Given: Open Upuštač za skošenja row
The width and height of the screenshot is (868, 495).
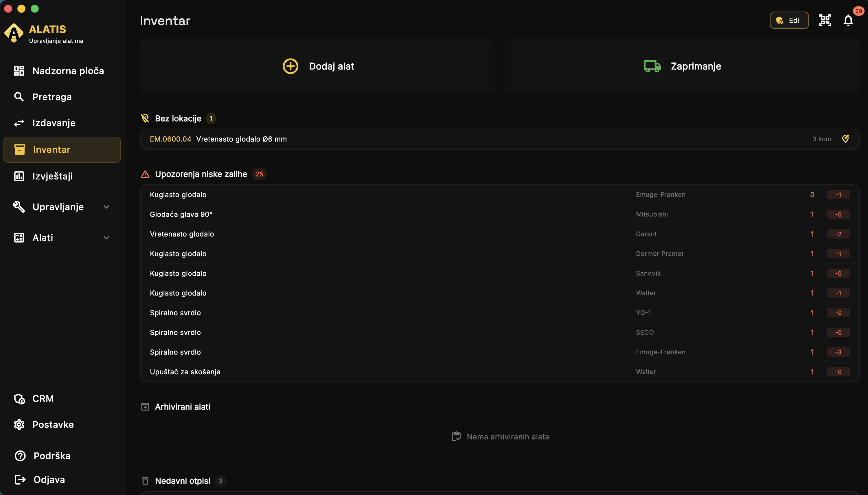Looking at the screenshot, I should [x=500, y=372].
